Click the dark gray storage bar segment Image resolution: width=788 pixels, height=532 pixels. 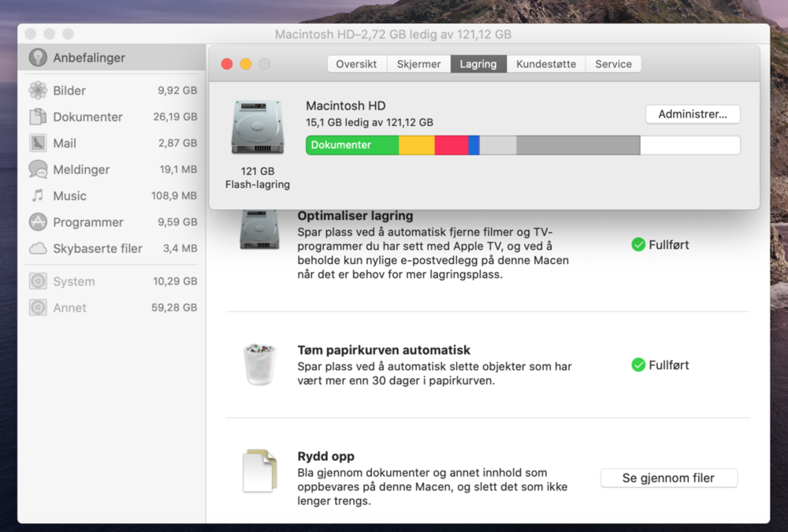point(578,145)
